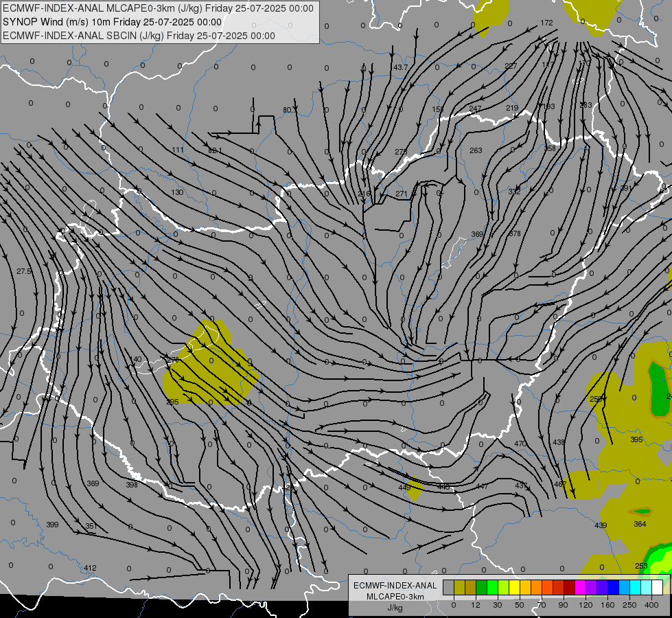Click the SYNOP Wind (m/s) 10m title line
The width and height of the screenshot is (672, 618).
(113, 22)
